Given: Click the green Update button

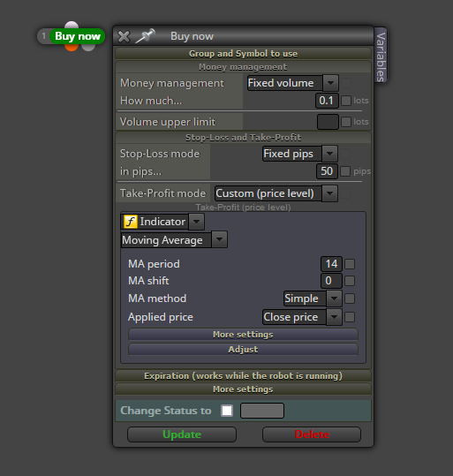Looking at the screenshot, I should 182,434.
